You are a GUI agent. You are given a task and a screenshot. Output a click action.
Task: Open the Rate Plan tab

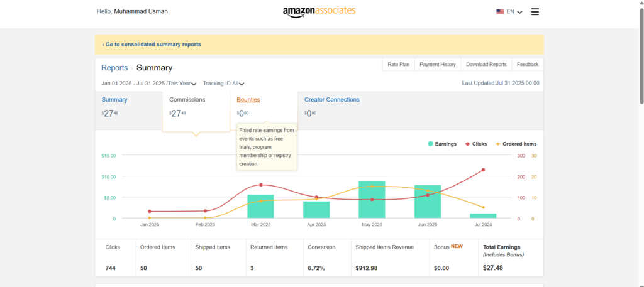click(398, 64)
